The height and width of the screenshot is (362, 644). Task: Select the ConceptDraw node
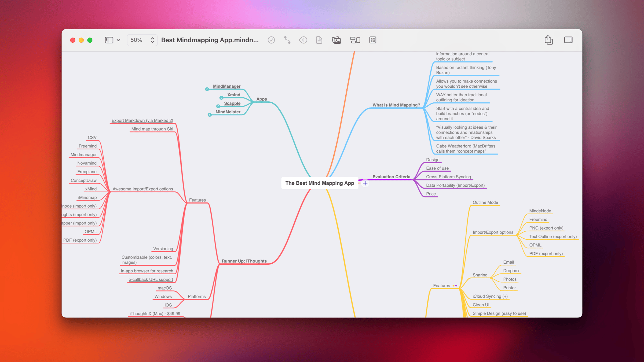[83, 180]
